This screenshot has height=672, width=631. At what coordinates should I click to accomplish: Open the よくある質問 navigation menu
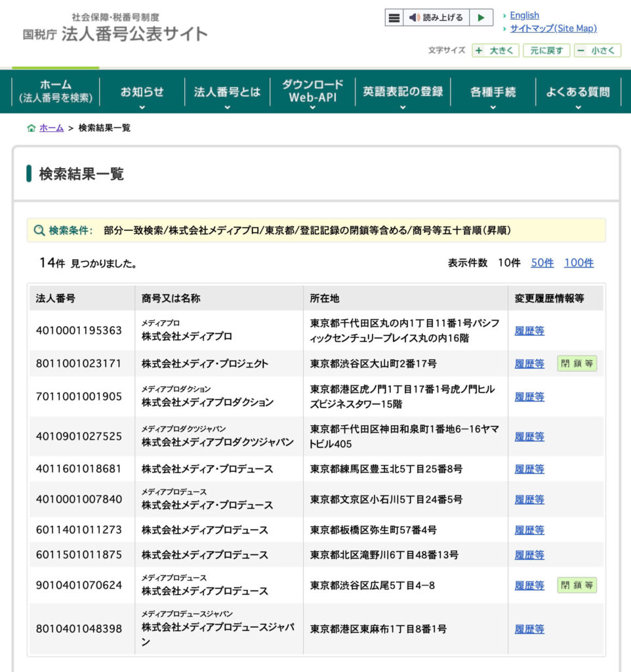click(x=578, y=92)
